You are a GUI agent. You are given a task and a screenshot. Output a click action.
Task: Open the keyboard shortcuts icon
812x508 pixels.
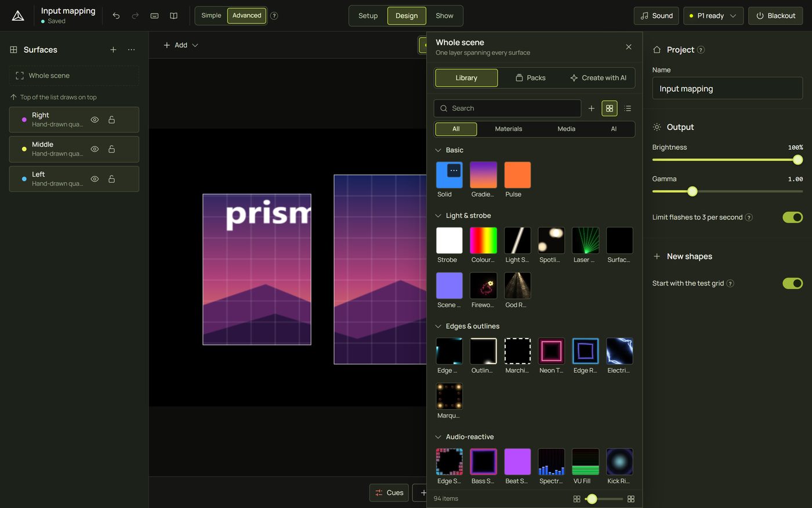[x=154, y=16]
